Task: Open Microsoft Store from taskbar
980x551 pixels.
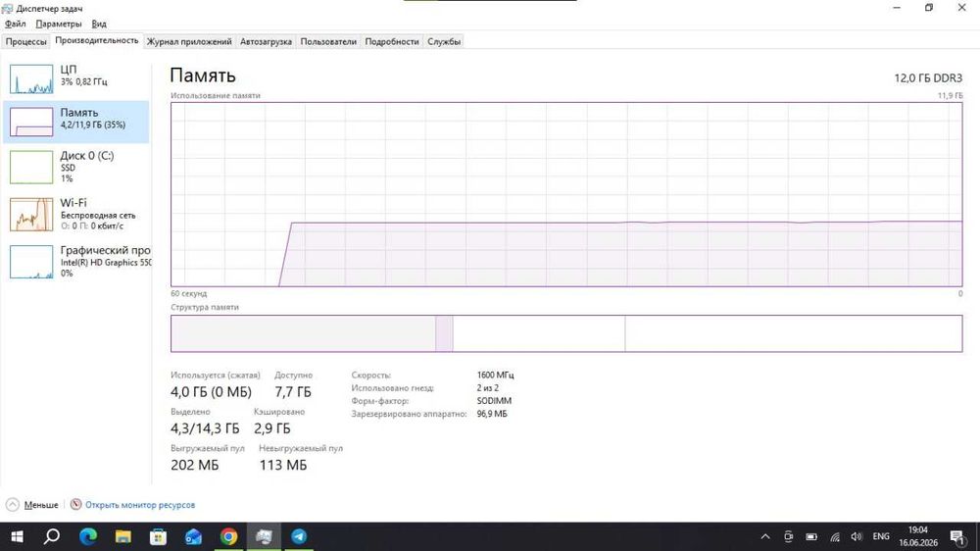Action: [x=158, y=536]
